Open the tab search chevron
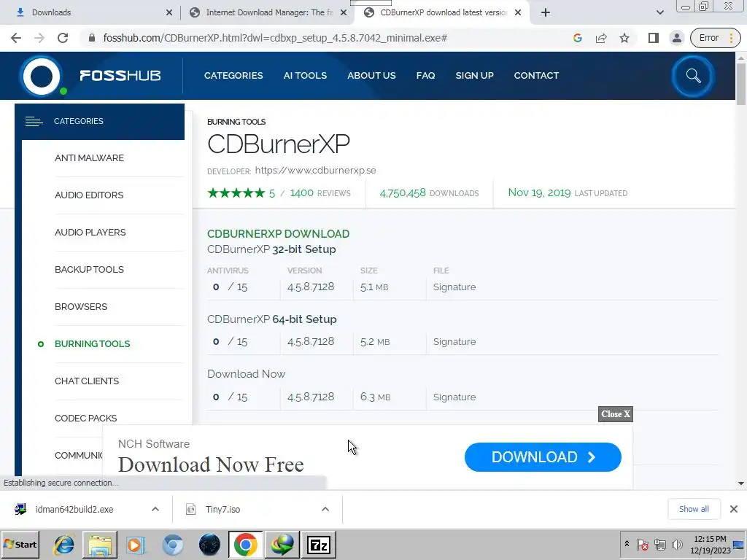The image size is (747, 560). point(659,12)
